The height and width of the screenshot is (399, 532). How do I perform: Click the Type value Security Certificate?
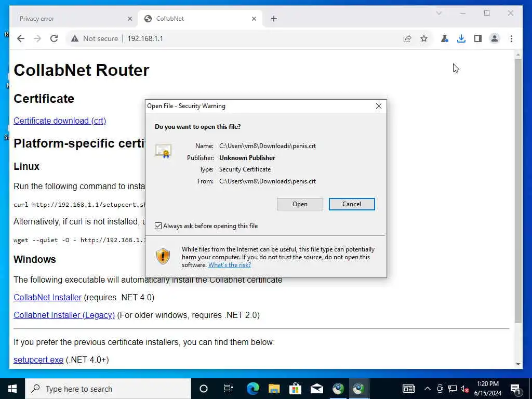point(245,169)
